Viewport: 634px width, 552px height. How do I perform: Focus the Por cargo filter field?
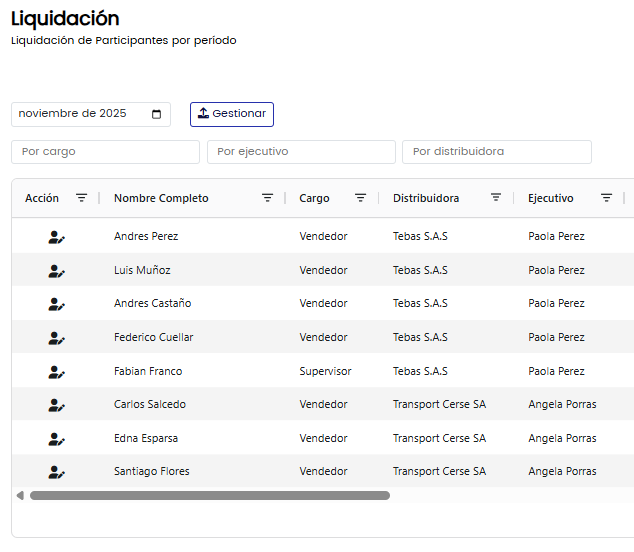105,152
